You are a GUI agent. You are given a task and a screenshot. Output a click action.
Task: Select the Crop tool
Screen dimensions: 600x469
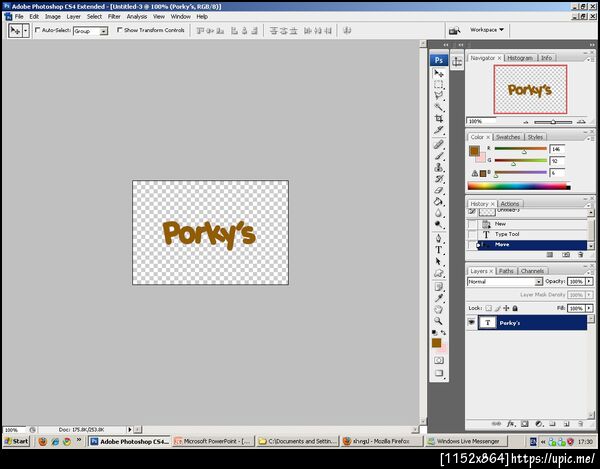coord(439,119)
